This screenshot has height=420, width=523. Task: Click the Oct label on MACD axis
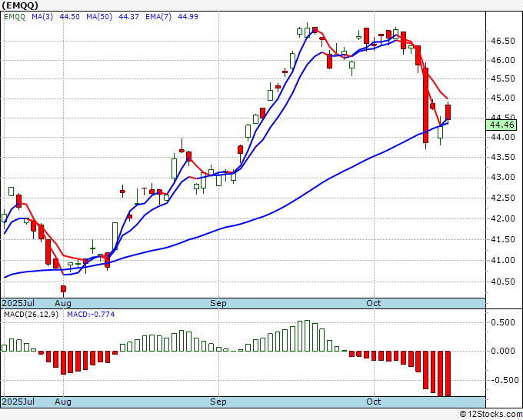[373, 402]
